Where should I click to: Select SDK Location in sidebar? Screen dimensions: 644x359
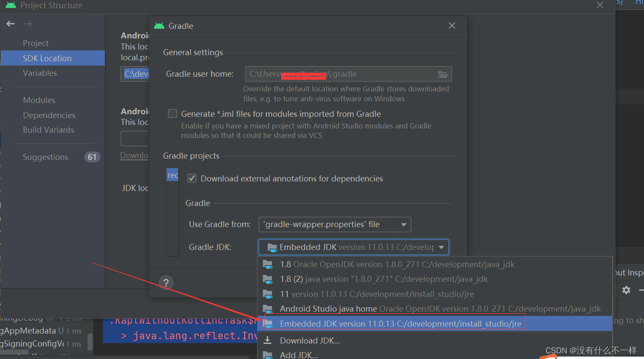53,58
